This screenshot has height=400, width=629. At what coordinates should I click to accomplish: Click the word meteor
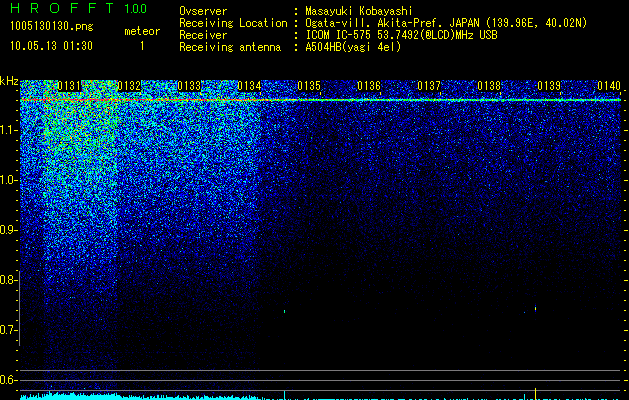(142, 31)
